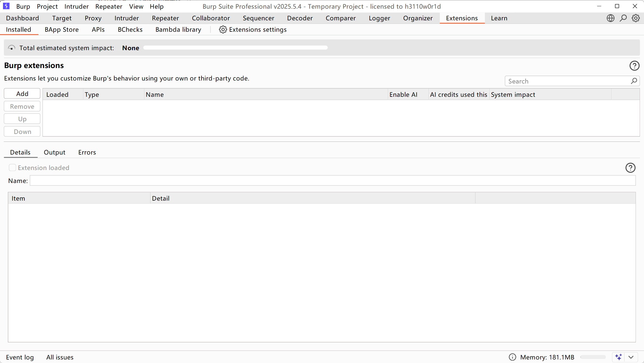Image resolution: width=644 pixels, height=363 pixels.
Task: Toggle the Extension loaded checkbox
Action: [12, 168]
